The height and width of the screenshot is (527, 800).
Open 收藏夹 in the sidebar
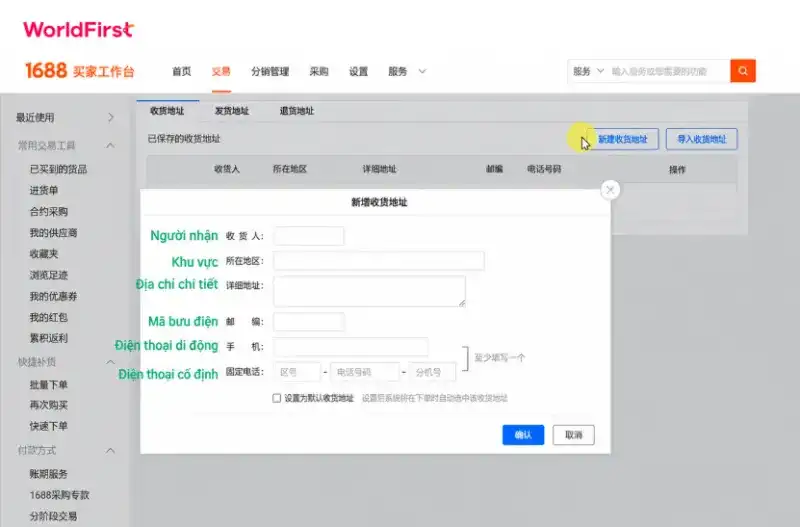point(44,254)
